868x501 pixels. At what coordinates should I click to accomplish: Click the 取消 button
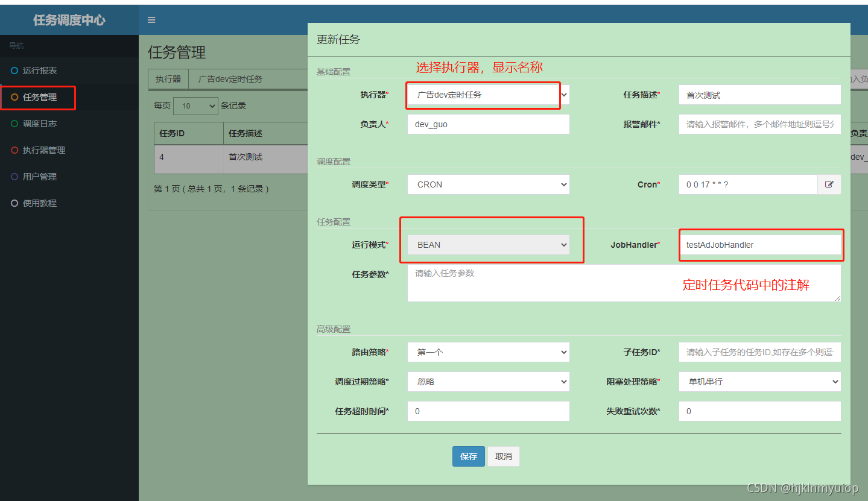point(504,456)
